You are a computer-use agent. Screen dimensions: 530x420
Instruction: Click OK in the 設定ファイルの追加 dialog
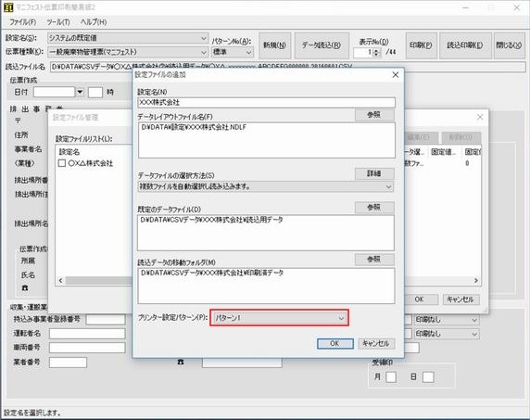(x=335, y=344)
